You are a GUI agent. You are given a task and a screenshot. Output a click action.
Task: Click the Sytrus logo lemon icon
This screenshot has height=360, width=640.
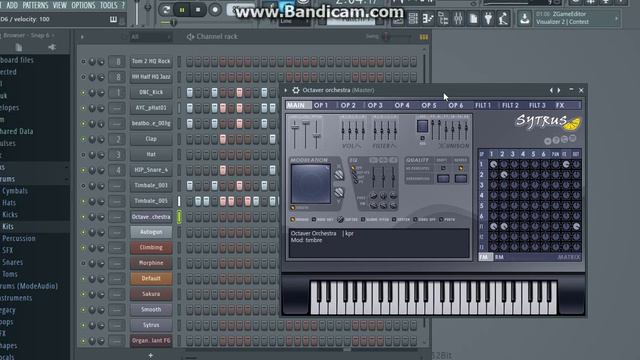click(572, 124)
